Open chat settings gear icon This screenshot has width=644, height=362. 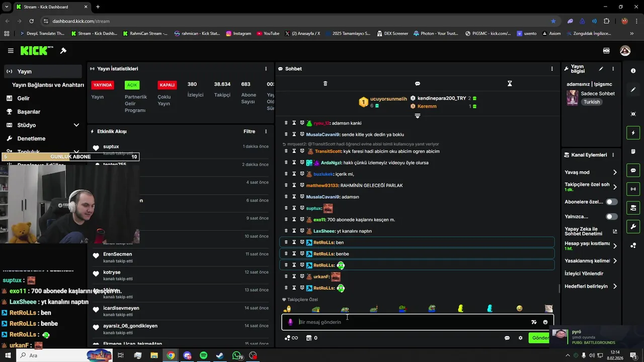coord(520,338)
